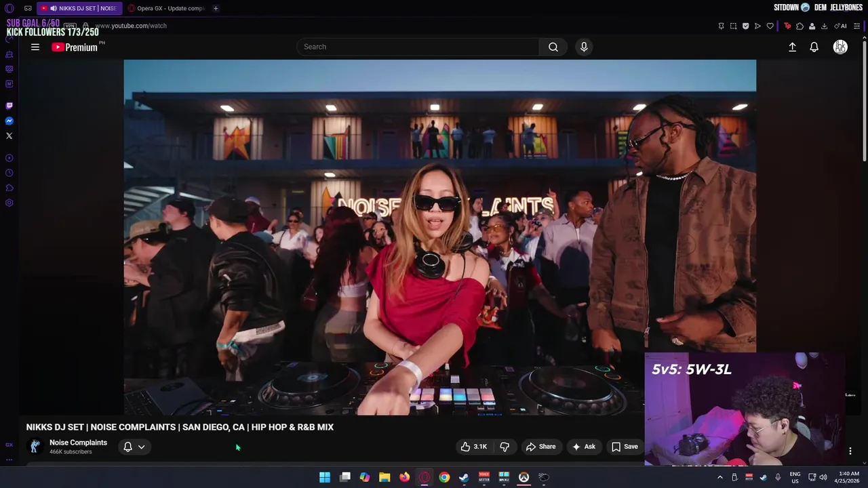Viewport: 868px width, 488px height.
Task: Open volume control in system tray
Action: 823,477
